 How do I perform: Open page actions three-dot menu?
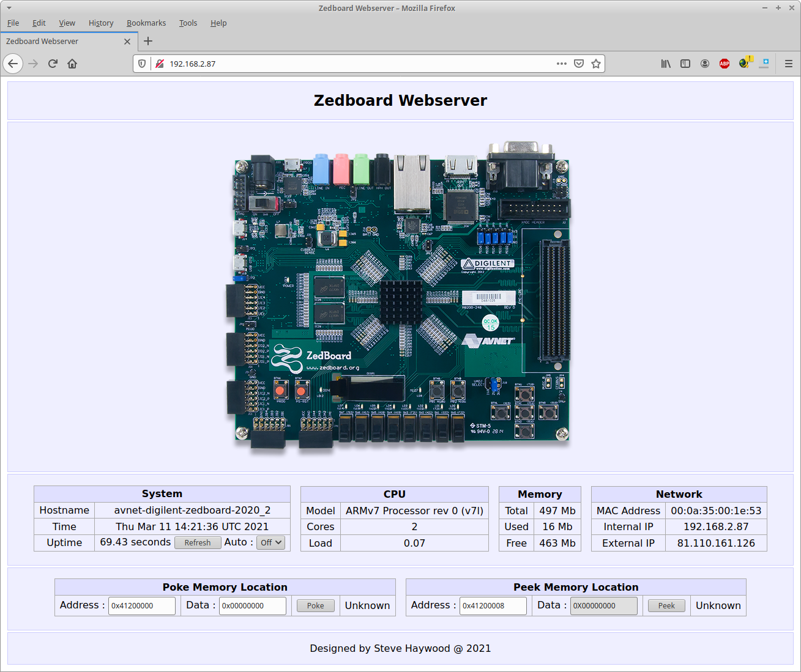point(561,64)
